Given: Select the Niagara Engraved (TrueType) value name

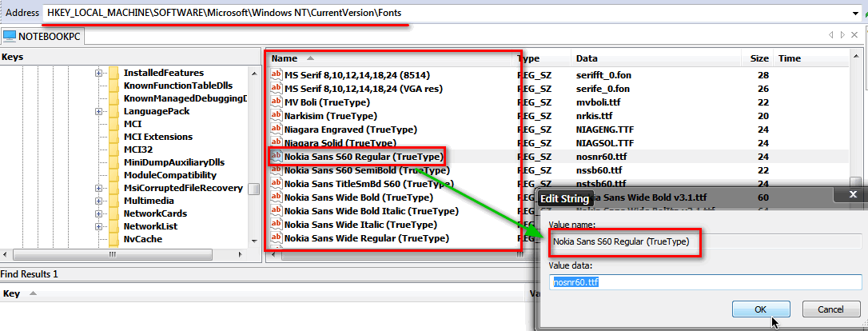Looking at the screenshot, I should coord(350,130).
